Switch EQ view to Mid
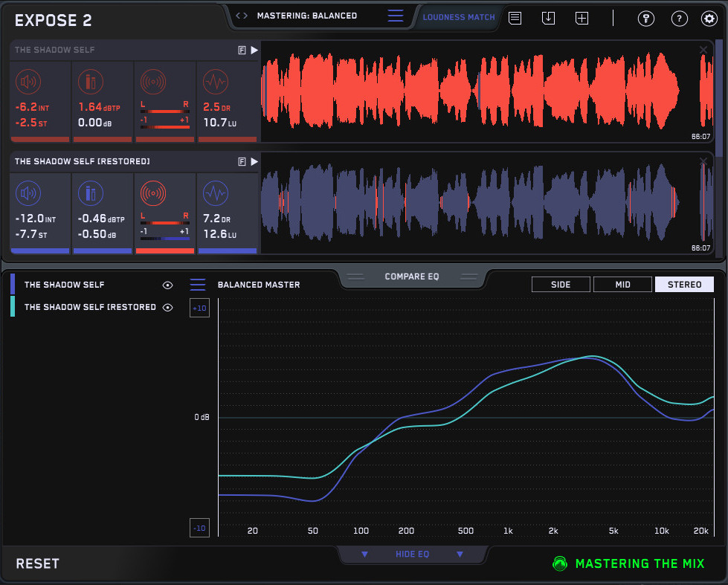This screenshot has height=585, width=728. 622,285
